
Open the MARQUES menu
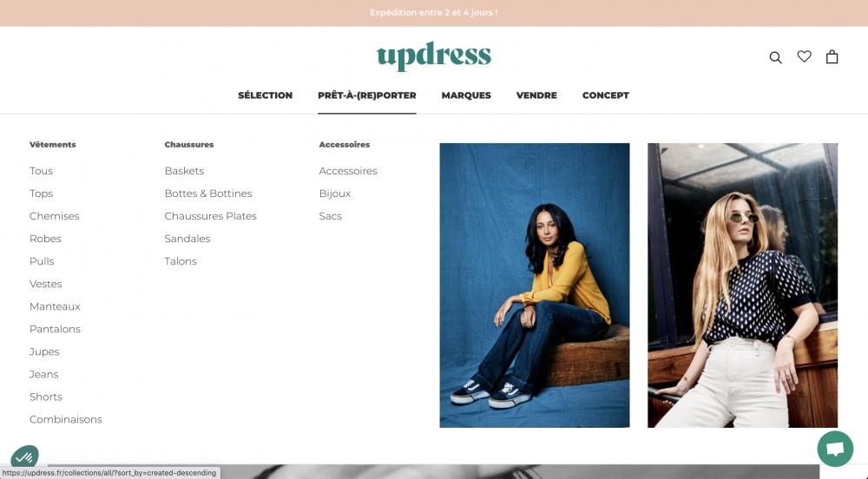466,95
